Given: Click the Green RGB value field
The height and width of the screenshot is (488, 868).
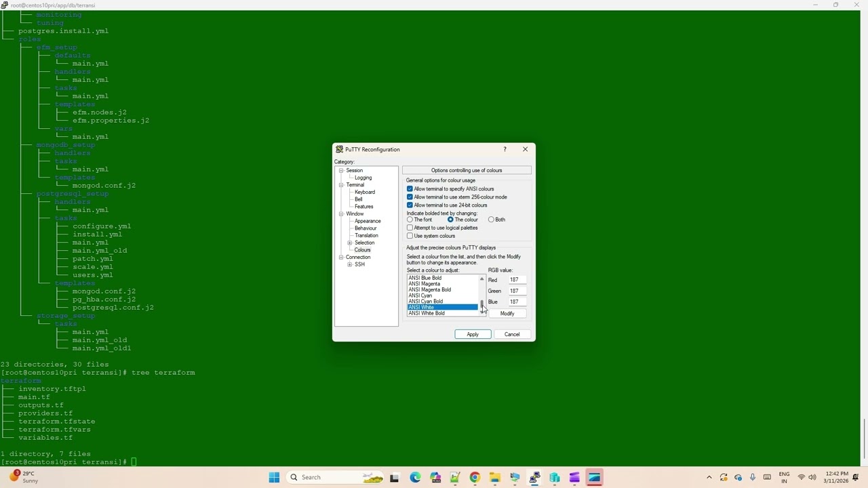Looking at the screenshot, I should tap(517, 291).
